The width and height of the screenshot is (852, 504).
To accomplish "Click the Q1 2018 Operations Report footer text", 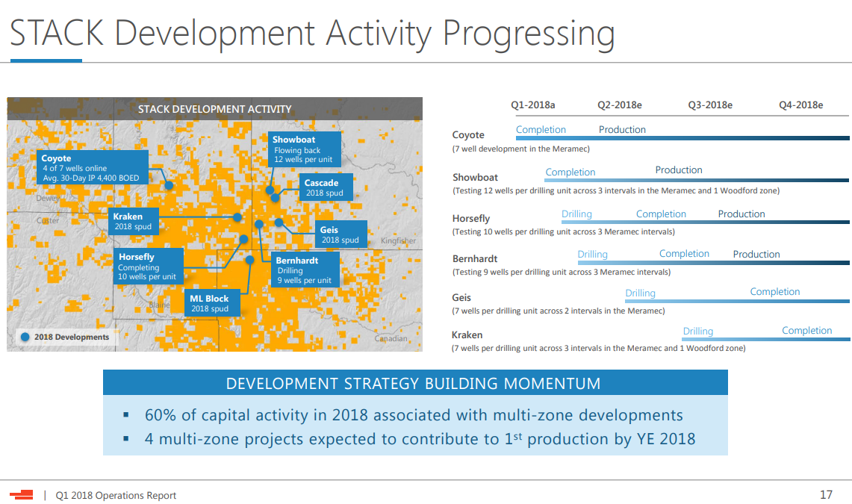I will [x=116, y=495].
